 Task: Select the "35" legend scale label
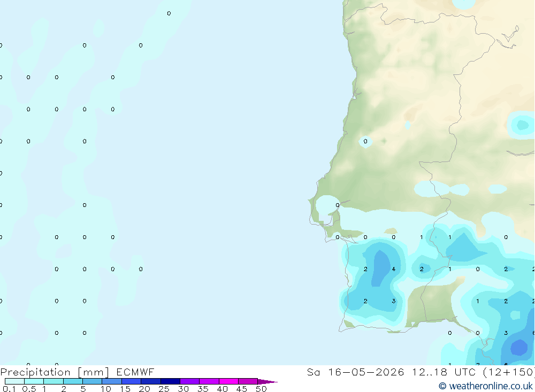[203, 389]
